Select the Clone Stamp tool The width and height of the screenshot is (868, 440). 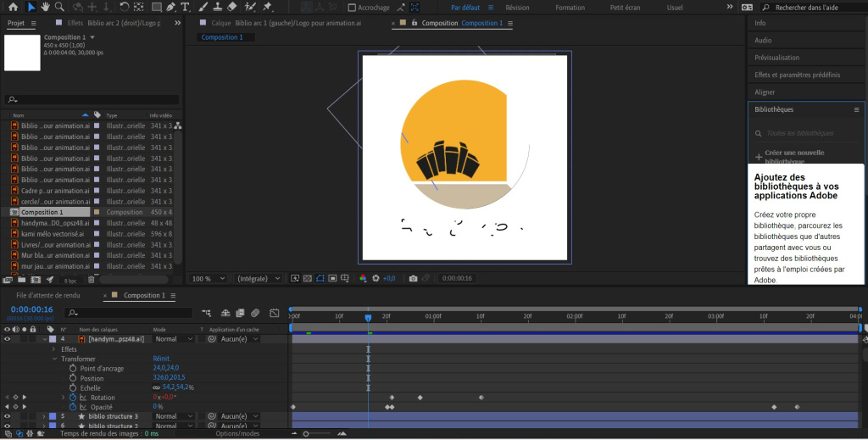coord(218,7)
